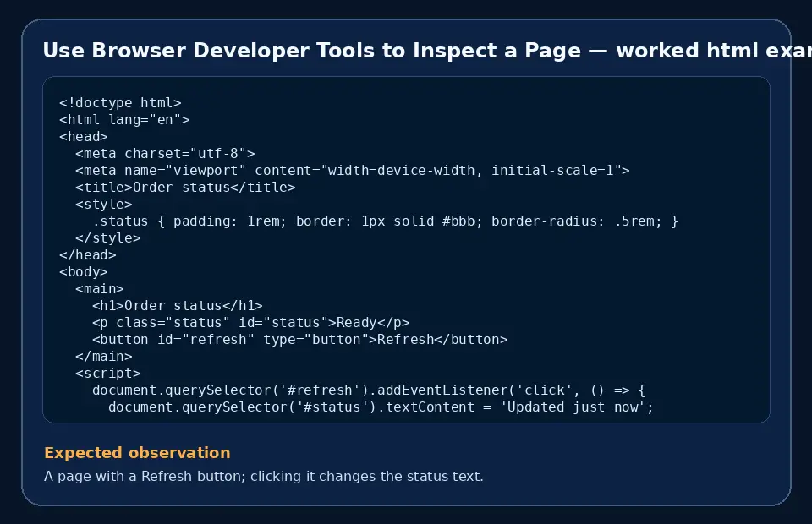Click the '<title>Order status</title>' line

tap(185, 188)
